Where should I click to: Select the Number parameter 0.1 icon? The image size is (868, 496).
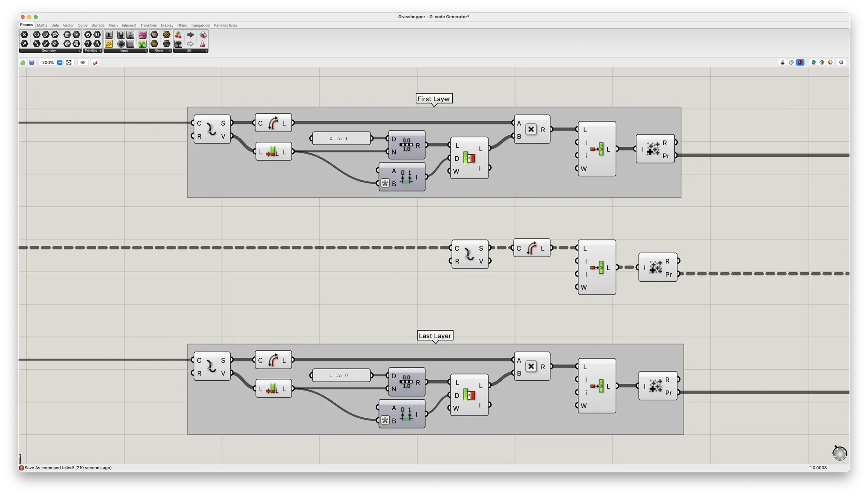click(97, 35)
